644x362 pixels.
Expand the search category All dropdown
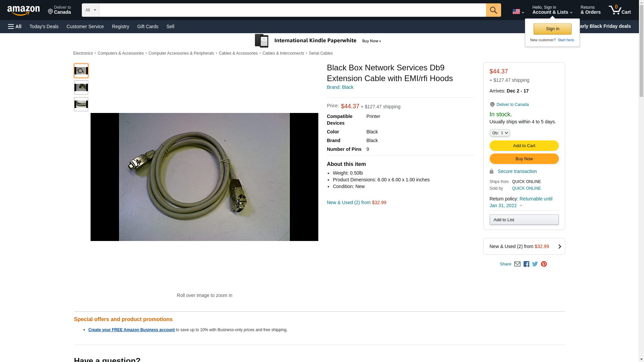click(90, 10)
